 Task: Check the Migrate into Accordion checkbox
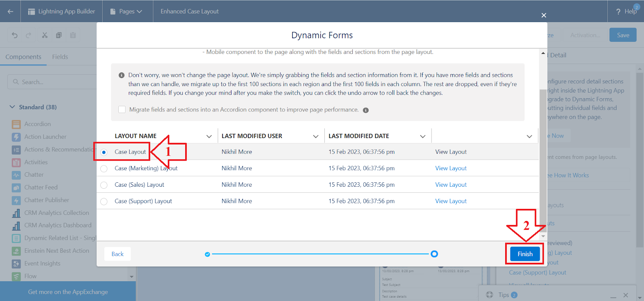(x=122, y=109)
